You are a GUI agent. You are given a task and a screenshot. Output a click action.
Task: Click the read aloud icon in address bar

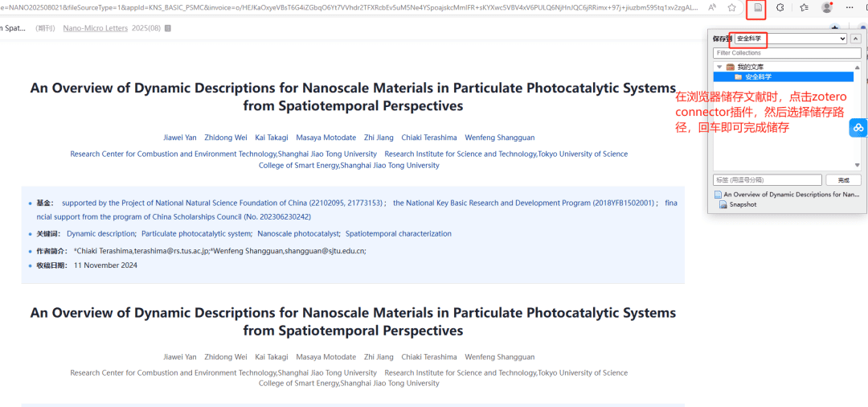coord(713,7)
